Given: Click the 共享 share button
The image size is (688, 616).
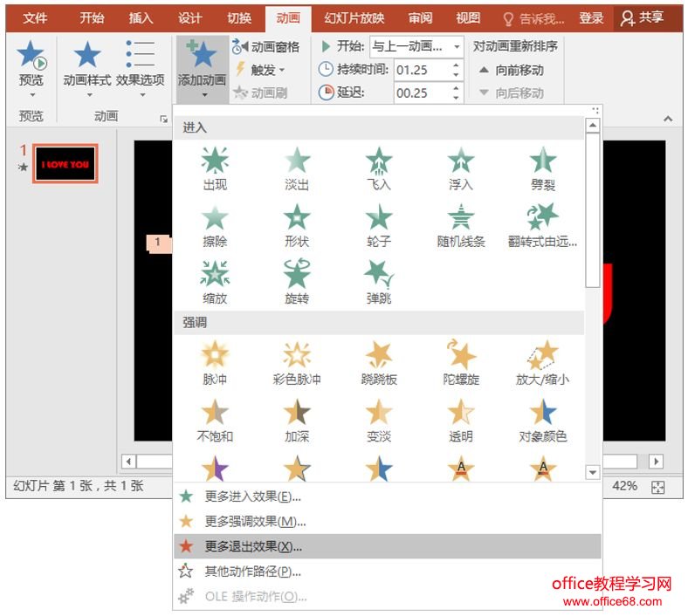Looking at the screenshot, I should pyautogui.click(x=641, y=17).
